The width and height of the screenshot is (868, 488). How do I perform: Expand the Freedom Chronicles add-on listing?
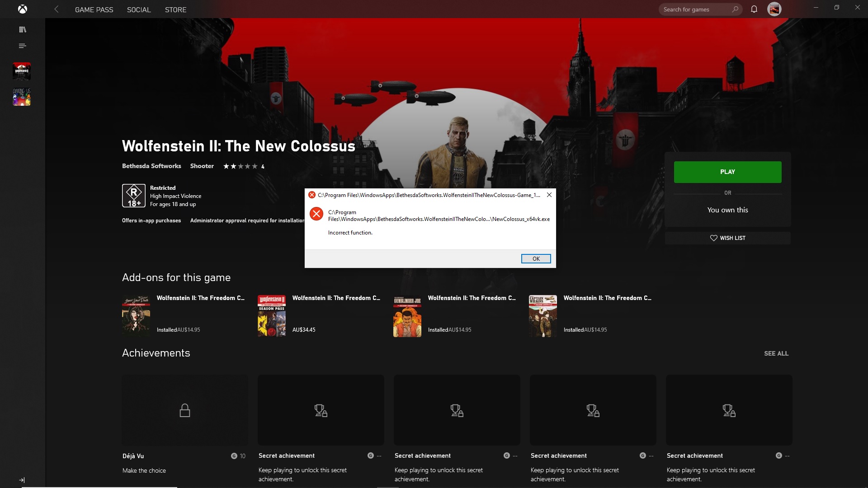click(335, 298)
